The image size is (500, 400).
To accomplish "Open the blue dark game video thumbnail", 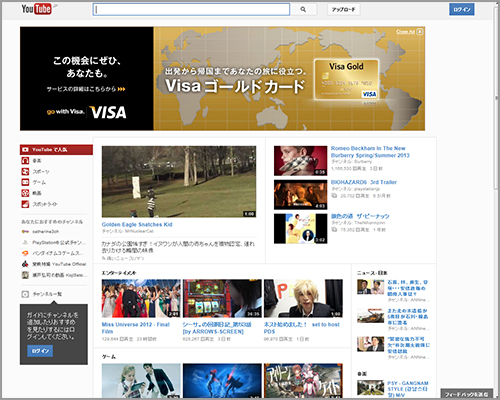I will tap(222, 380).
